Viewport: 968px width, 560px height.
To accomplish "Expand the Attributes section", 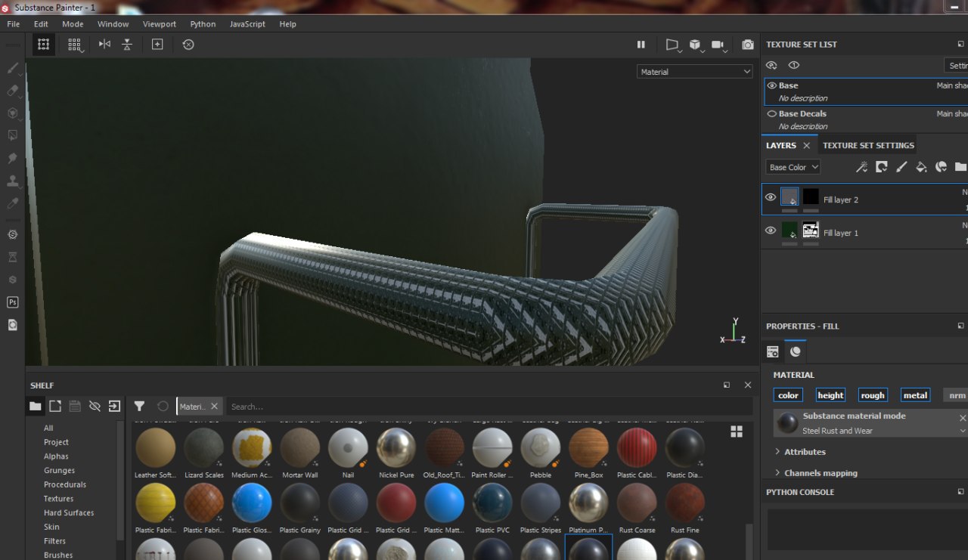I will 805,452.
